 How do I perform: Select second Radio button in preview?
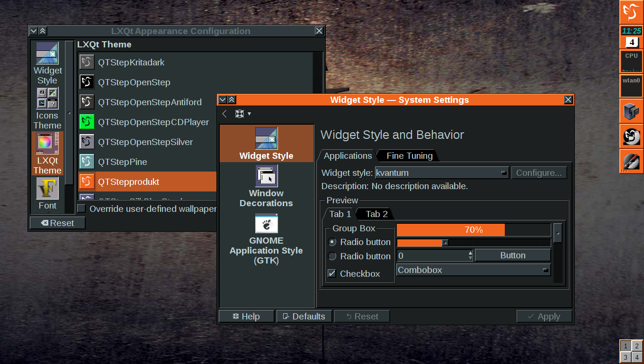332,256
